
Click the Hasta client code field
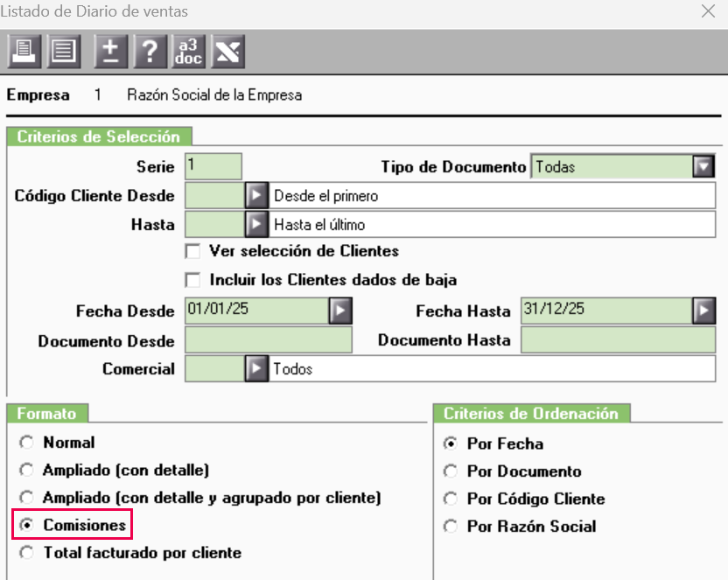pos(215,225)
